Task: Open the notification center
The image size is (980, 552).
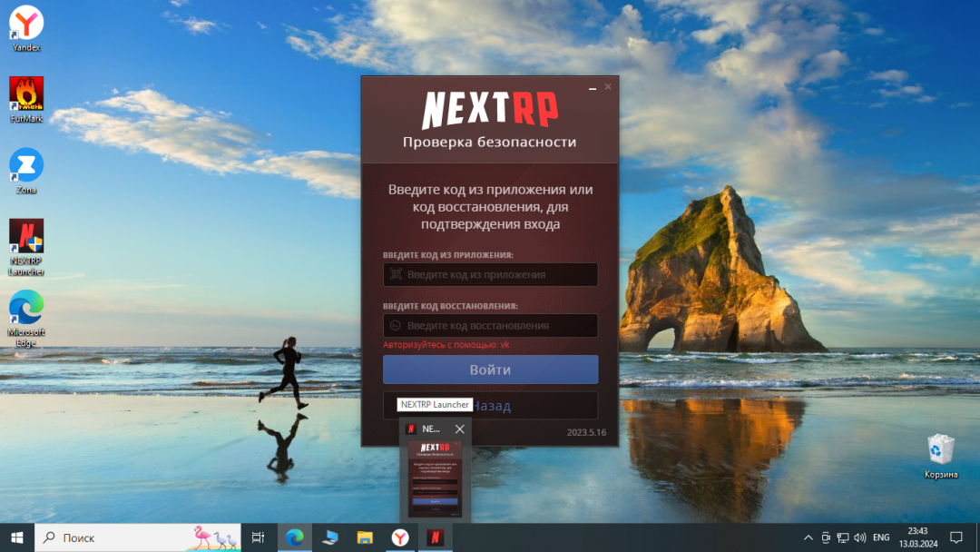Action: 956,537
